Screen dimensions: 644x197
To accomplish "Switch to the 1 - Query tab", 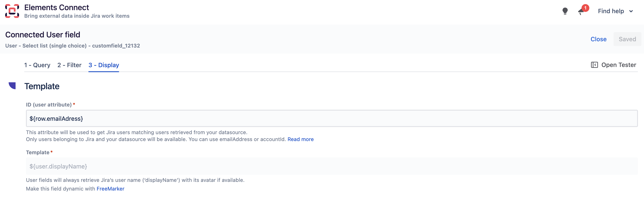I will [37, 65].
